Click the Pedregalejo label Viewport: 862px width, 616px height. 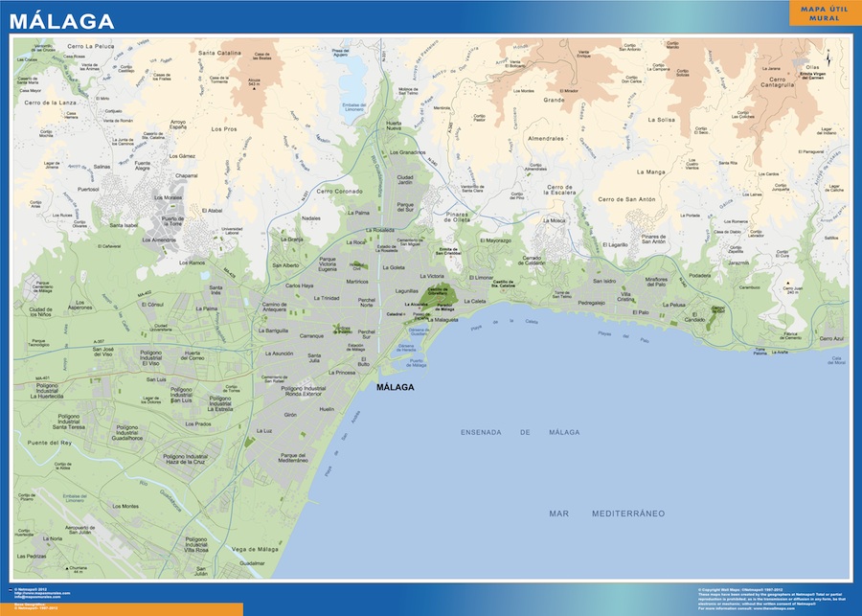pyautogui.click(x=592, y=303)
